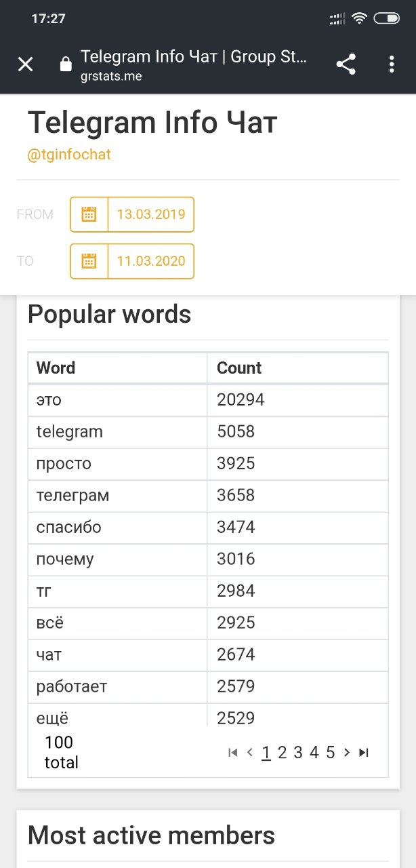416x868 pixels.
Task: Tap the count 2674
Action: (x=236, y=655)
